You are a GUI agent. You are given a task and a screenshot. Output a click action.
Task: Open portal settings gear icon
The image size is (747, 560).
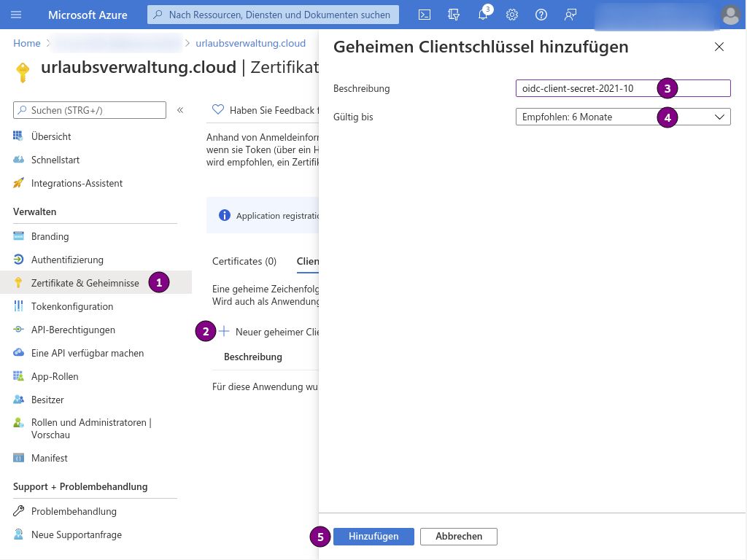click(512, 15)
